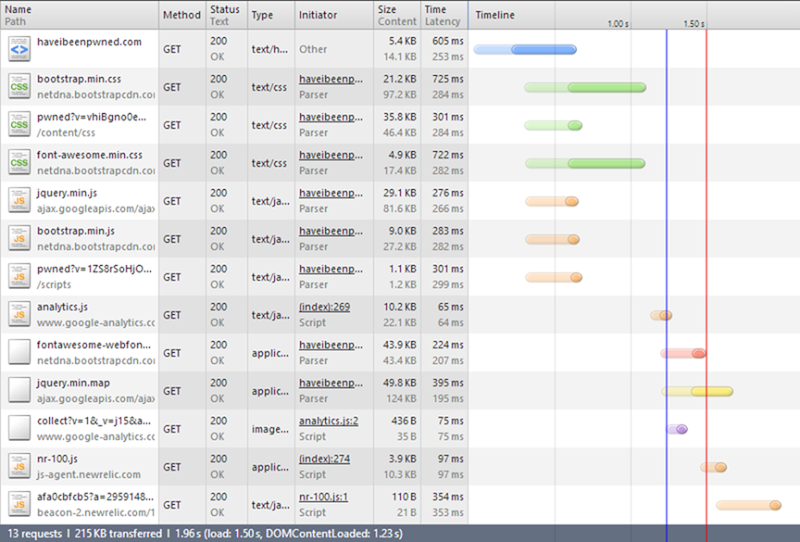Click the orange analytics.js timeline bar
Viewport: 800px width, 542px height.
pyautogui.click(x=661, y=315)
